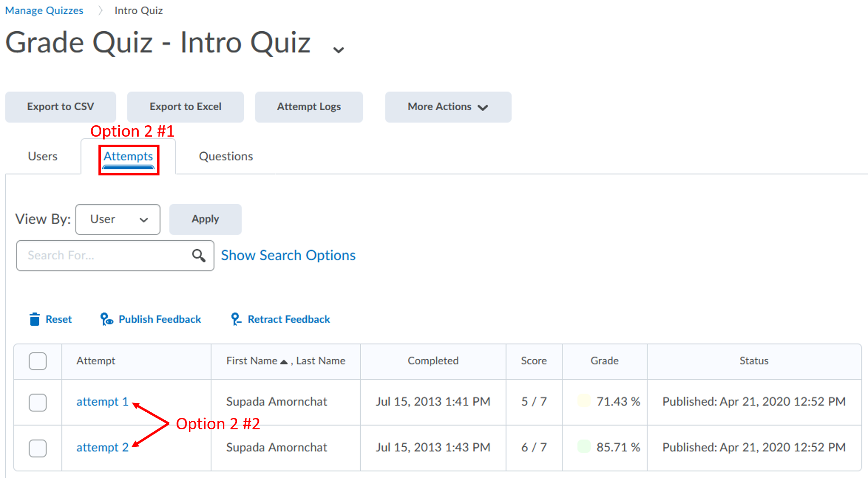Click the Export to Excel button

click(x=185, y=107)
